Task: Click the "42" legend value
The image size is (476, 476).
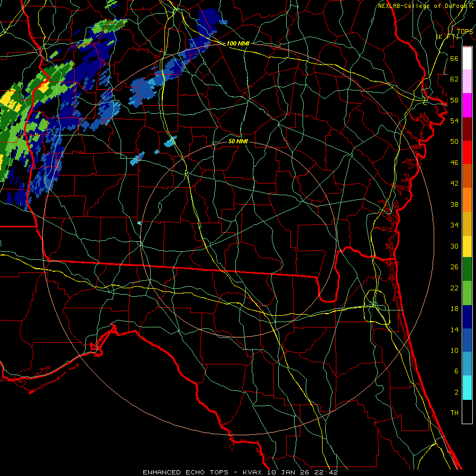Action: coord(454,183)
